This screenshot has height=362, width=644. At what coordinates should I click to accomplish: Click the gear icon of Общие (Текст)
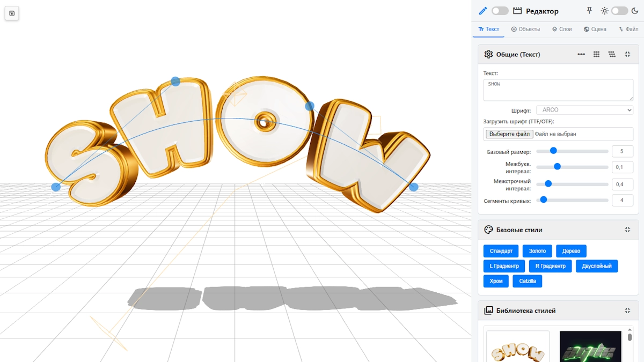(x=488, y=54)
